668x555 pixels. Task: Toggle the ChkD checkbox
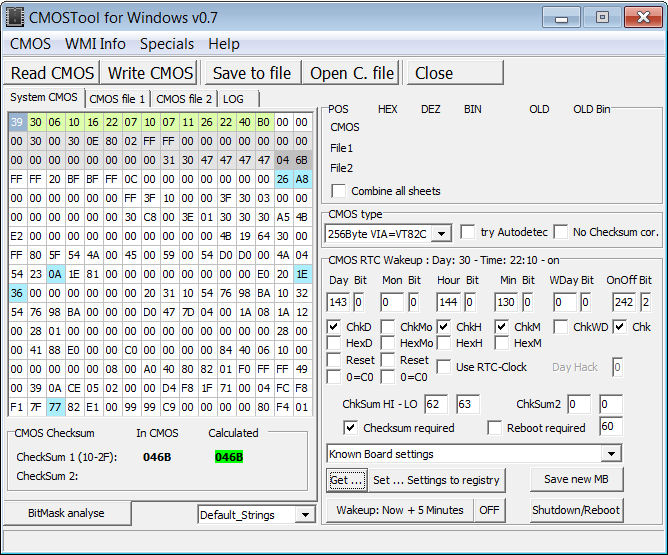334,327
